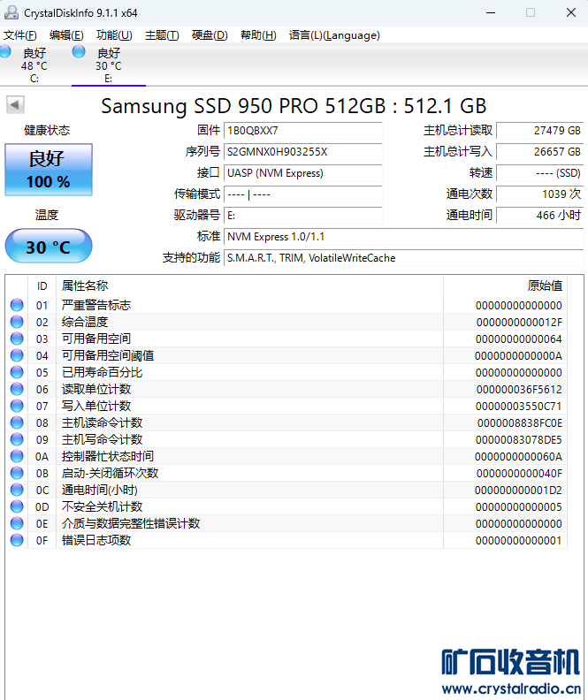This screenshot has height=700, width=588.
Task: Open the 帮助(H) menu
Action: pyautogui.click(x=257, y=35)
